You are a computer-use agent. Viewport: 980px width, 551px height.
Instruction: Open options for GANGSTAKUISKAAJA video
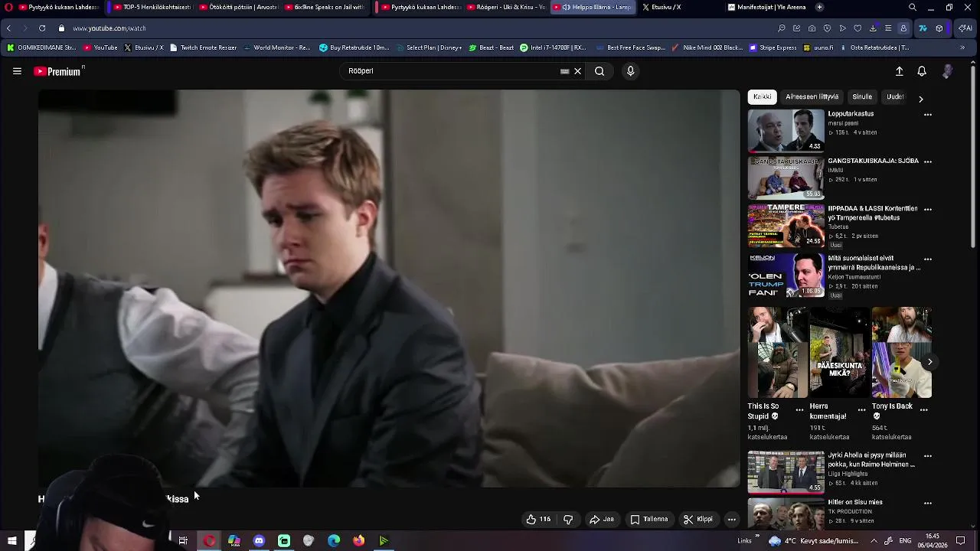point(928,162)
